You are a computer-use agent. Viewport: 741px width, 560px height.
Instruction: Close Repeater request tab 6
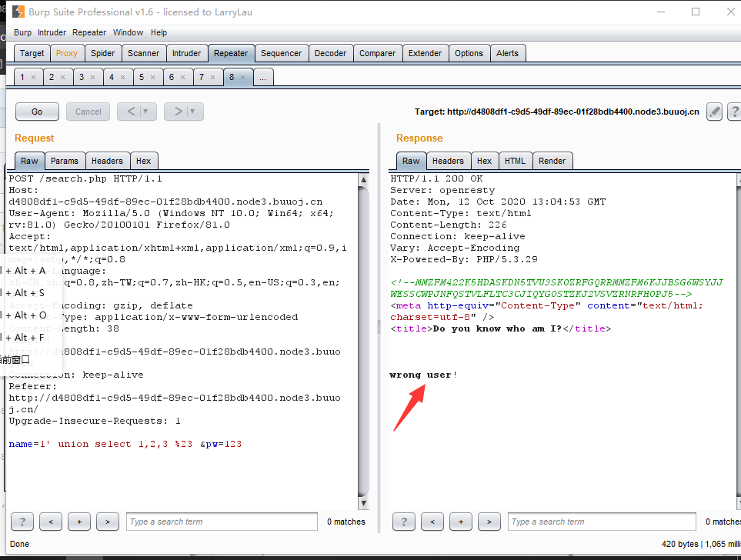coord(182,78)
